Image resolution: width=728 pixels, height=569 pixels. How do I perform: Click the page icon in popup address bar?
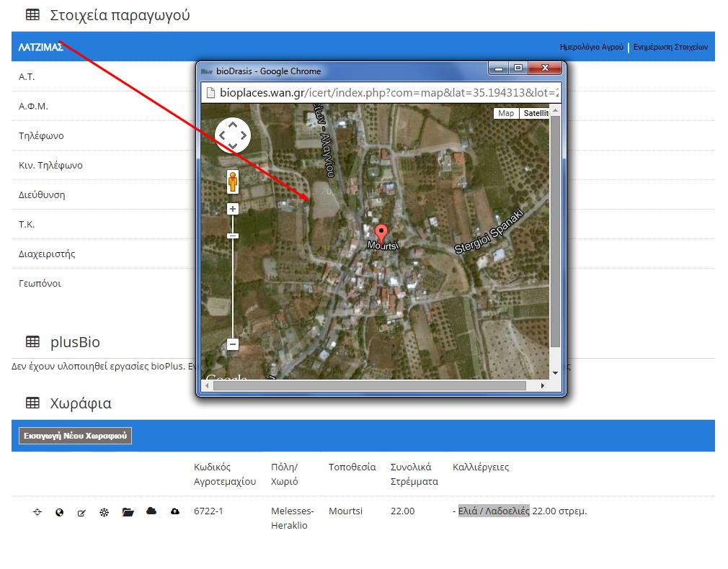(x=210, y=93)
